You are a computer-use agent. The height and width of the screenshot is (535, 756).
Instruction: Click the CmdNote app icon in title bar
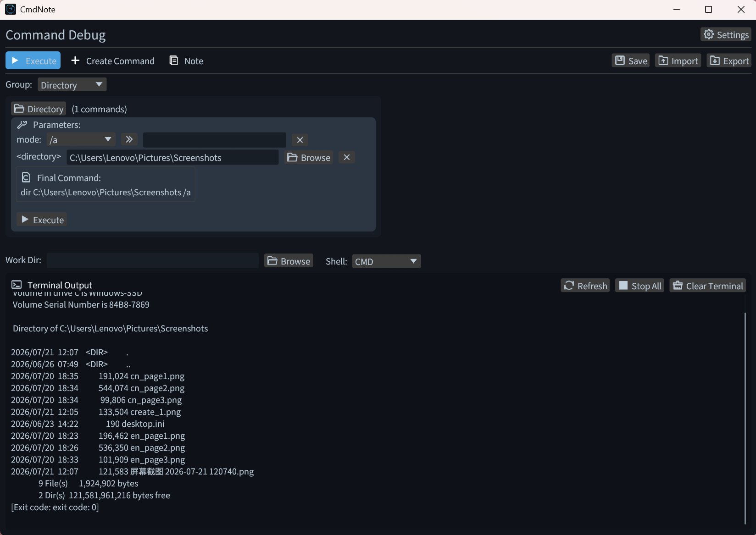coord(11,9)
